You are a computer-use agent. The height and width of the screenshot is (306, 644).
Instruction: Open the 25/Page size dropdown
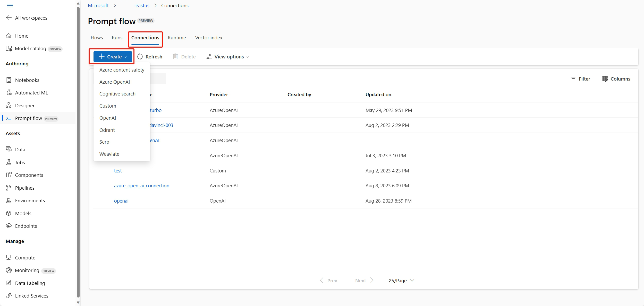click(x=401, y=281)
